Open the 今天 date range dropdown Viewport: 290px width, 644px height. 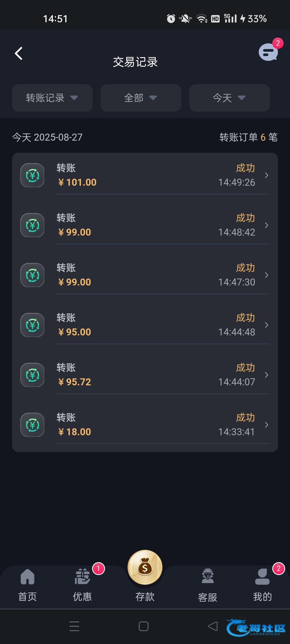tap(230, 98)
